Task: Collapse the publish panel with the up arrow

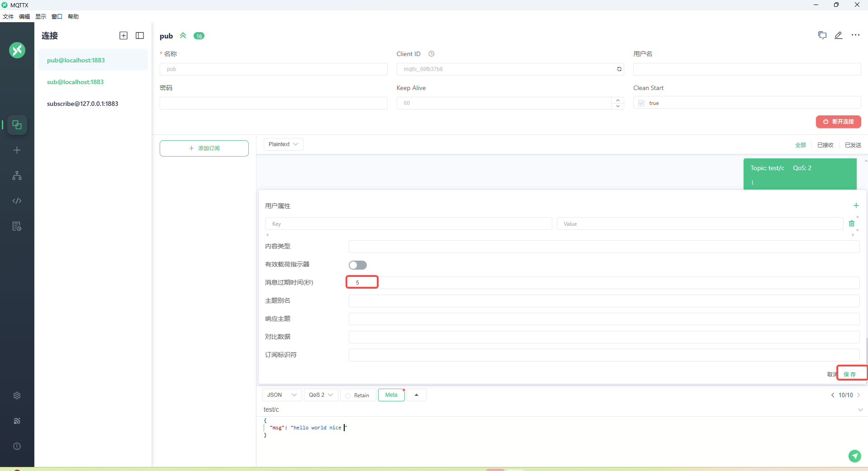Action: (x=417, y=395)
